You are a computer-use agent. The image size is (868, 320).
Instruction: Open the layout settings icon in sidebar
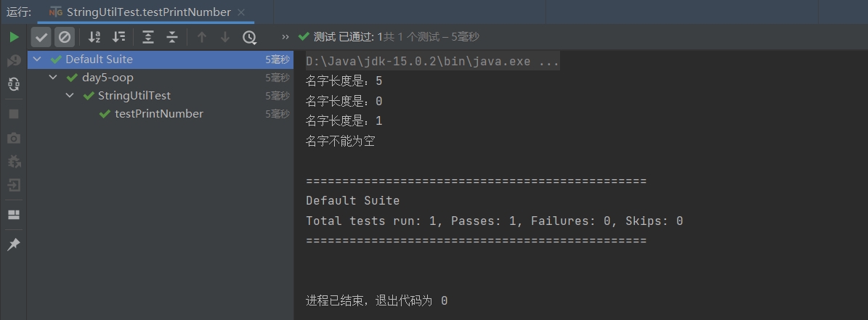pyautogui.click(x=14, y=215)
